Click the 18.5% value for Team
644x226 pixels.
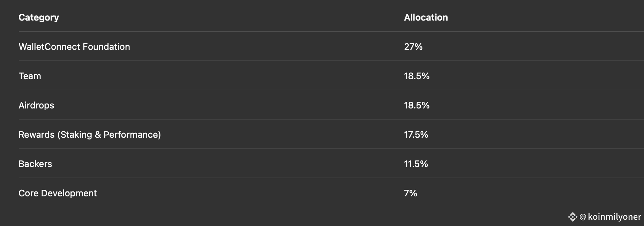pyautogui.click(x=417, y=76)
